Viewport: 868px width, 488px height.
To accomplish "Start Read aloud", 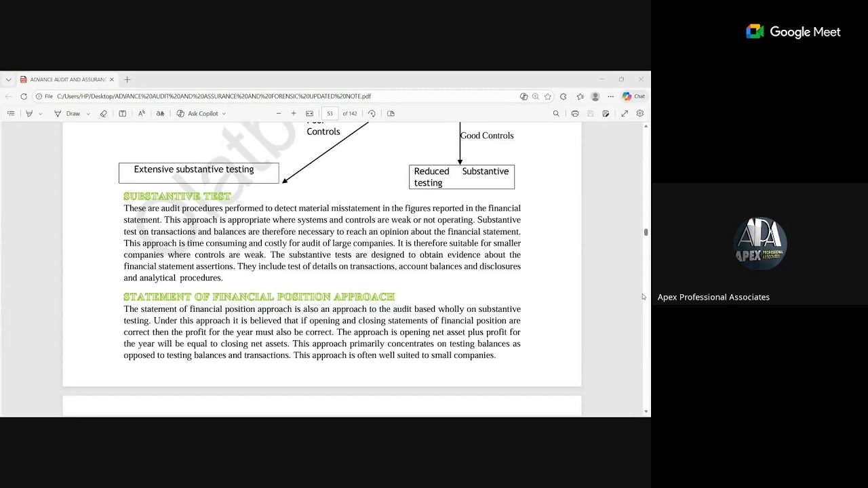I will 141,113.
